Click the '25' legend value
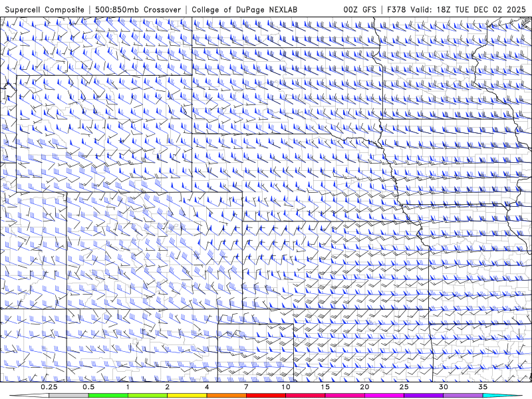532x399 pixels. pos(404,387)
